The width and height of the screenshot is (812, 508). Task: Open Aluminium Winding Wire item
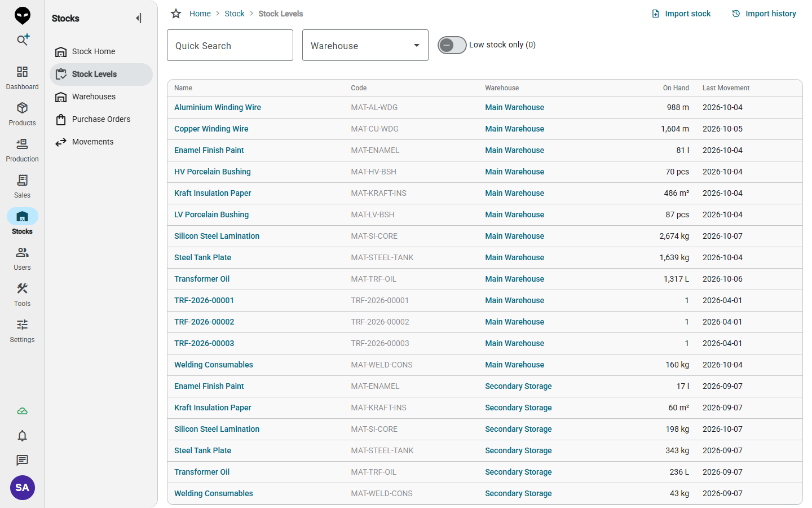point(218,107)
